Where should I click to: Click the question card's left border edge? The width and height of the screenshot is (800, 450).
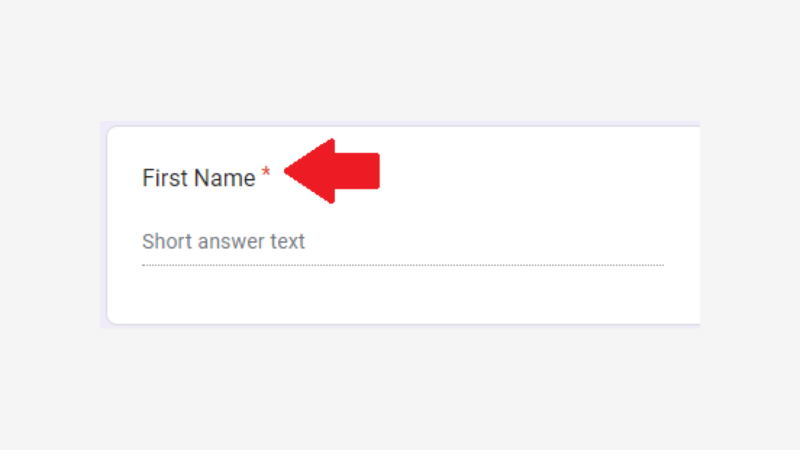click(107, 225)
